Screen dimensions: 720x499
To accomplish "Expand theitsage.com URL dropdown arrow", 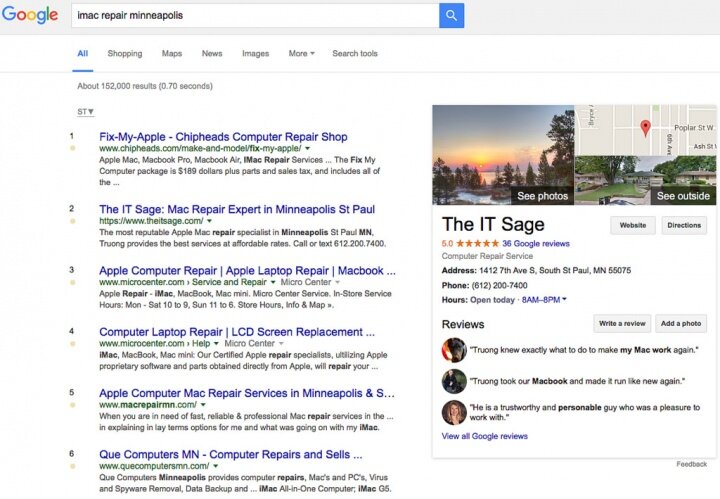I will coord(209,221).
